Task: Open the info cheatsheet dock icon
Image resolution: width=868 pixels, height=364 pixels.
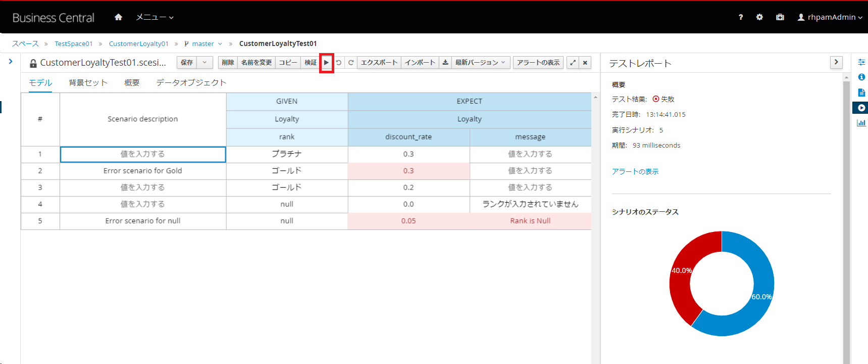Action: (x=861, y=77)
